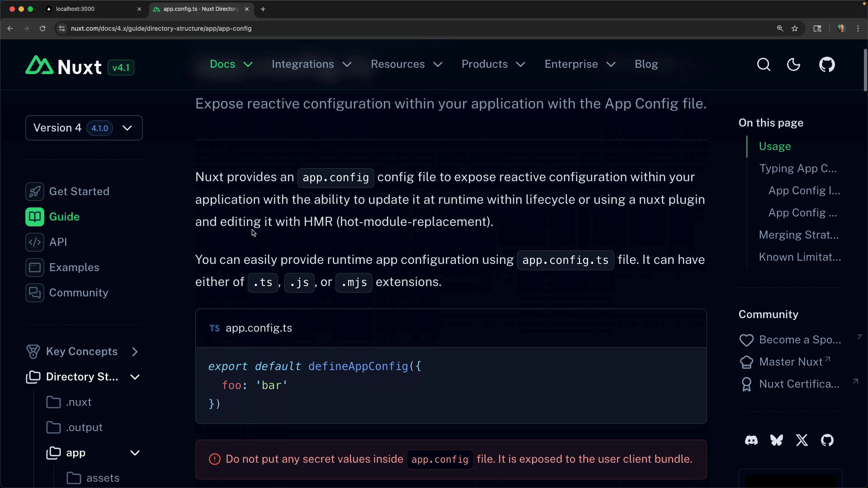This screenshot has width=868, height=488.
Task: Open the Version 4 version selector dropdown
Action: [x=84, y=128]
